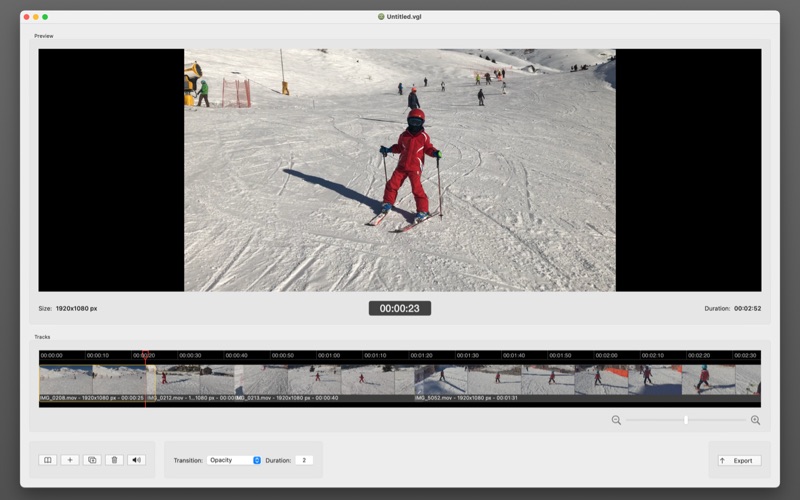
Task: Click the 00:00:40 mark on timeline ruler
Action: pos(236,355)
